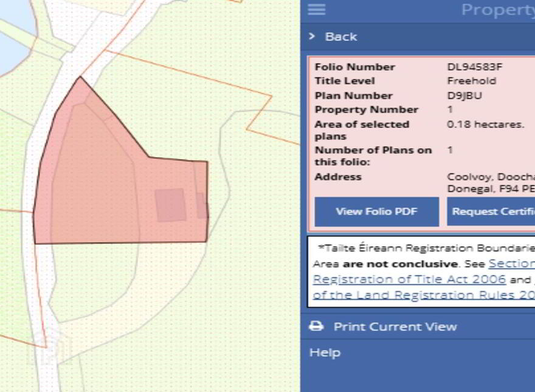Click the Request Certified copy button
The width and height of the screenshot is (535, 392).
[x=491, y=211]
